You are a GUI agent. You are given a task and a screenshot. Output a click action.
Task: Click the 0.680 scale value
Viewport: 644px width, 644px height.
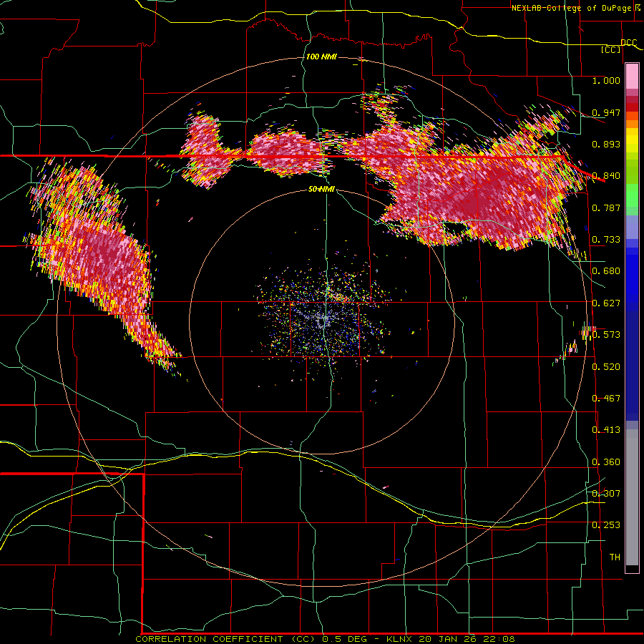coord(606,271)
